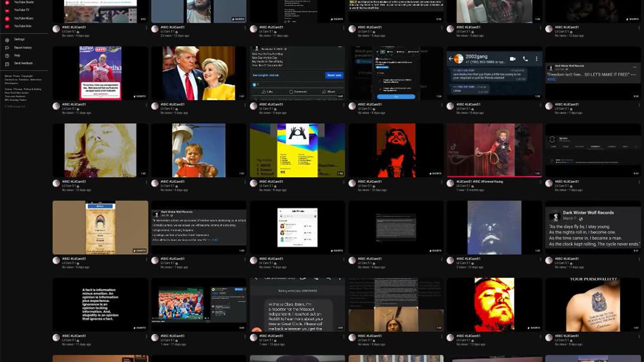Click channel avatar under the tan poster video

click(56, 260)
